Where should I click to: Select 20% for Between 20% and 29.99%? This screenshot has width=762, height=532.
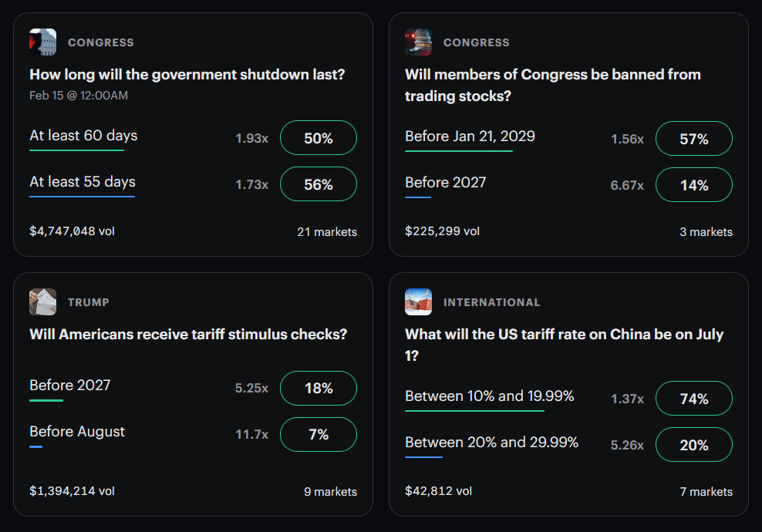(693, 445)
